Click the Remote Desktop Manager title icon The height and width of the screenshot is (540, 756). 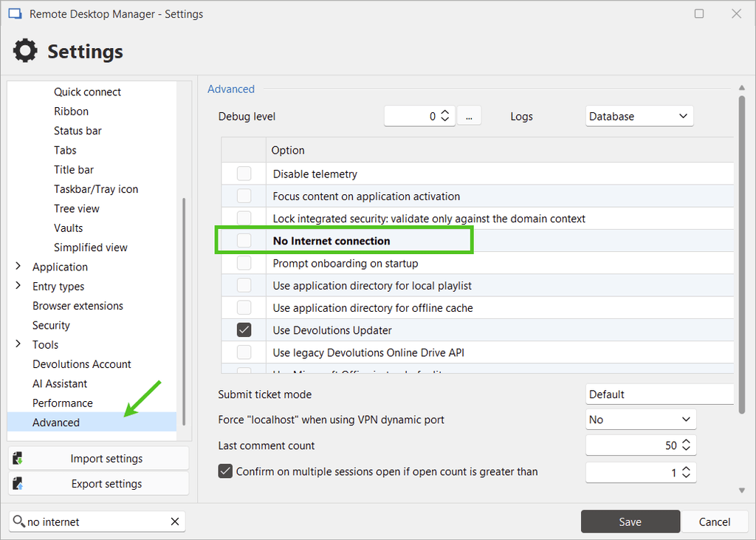point(14,14)
